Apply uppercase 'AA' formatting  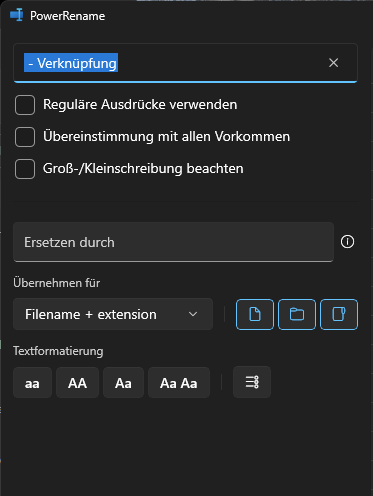point(77,383)
